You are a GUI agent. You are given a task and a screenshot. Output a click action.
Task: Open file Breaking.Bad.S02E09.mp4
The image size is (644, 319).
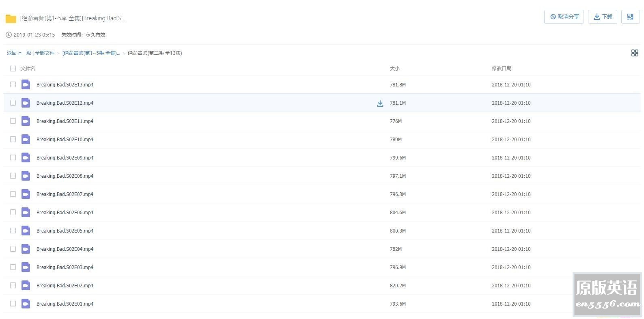point(65,158)
